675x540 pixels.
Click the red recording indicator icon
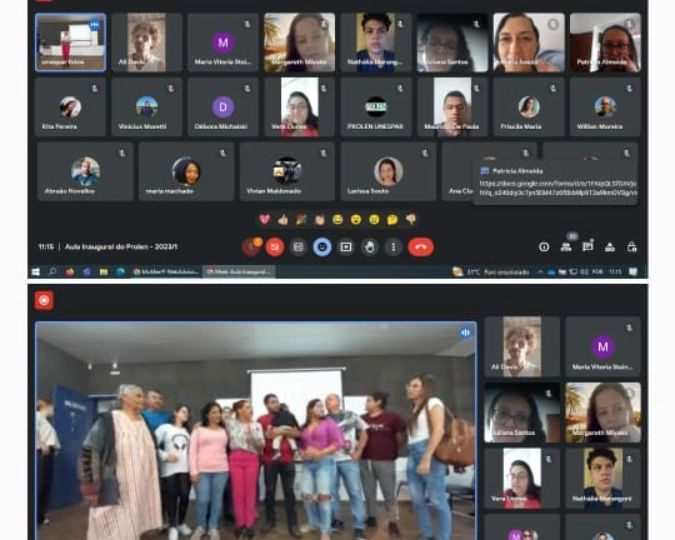point(44,300)
